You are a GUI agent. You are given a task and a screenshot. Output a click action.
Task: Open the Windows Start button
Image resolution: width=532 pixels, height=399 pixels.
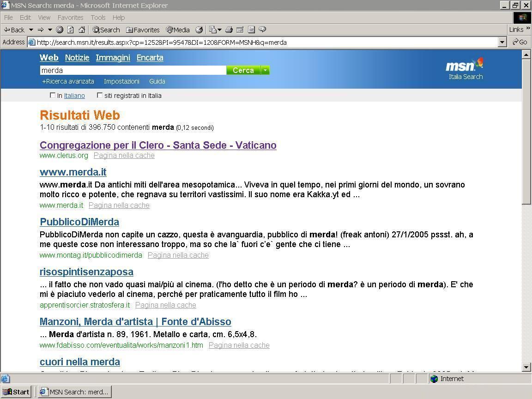(16, 392)
